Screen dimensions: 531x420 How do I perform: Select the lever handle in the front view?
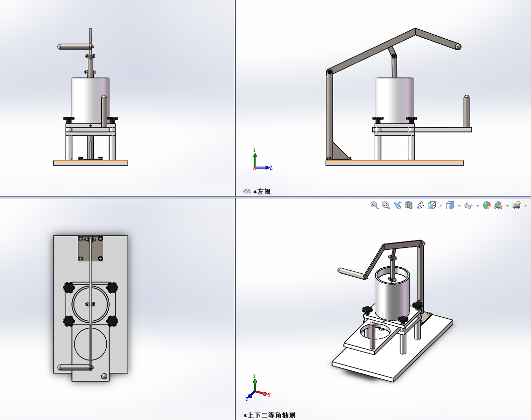74,47
